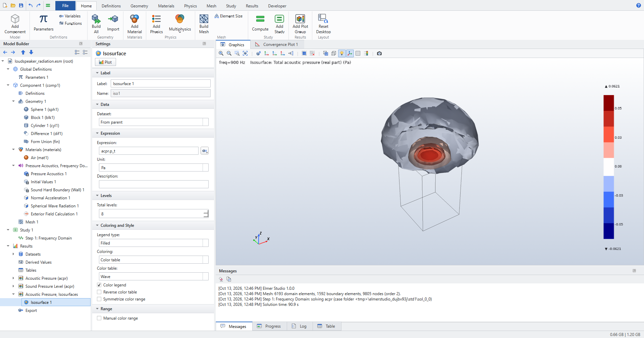
Task: Click the undo arrow in quick access toolbar
Action: 31,5
